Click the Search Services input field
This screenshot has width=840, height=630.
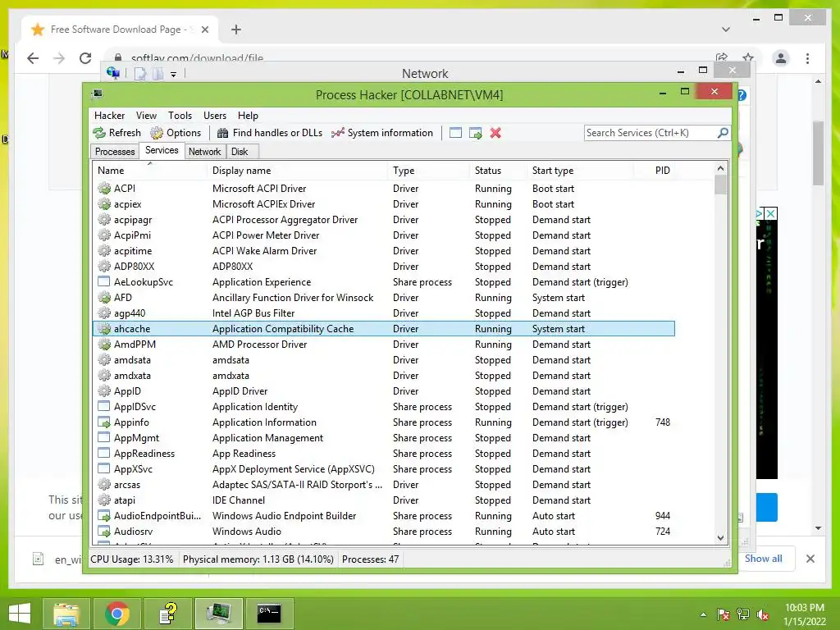(x=651, y=132)
